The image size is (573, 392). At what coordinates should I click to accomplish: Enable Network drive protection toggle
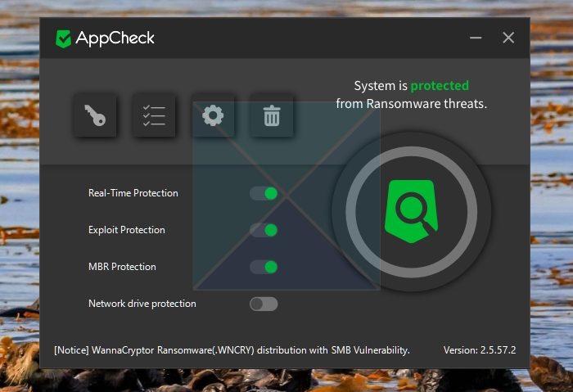(x=264, y=304)
